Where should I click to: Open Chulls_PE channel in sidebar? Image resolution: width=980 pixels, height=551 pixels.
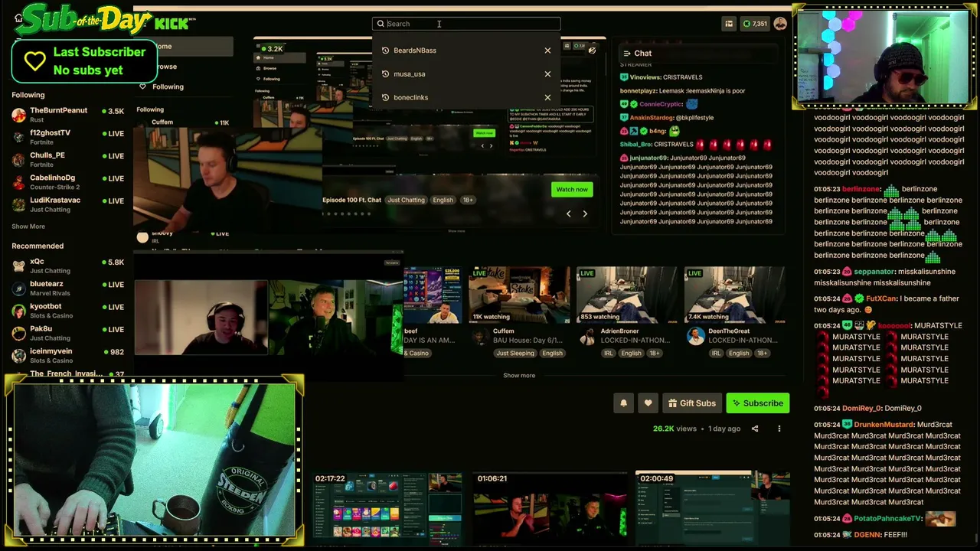[68, 159]
